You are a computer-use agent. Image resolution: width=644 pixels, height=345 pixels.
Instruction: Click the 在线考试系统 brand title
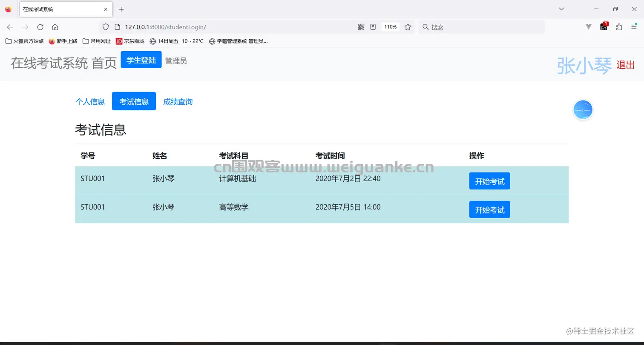coord(49,63)
